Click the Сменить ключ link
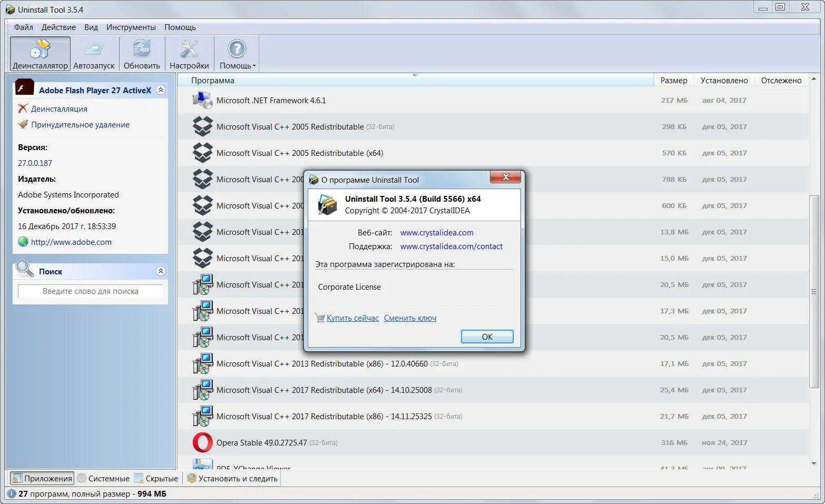The image size is (825, 504). click(x=410, y=318)
